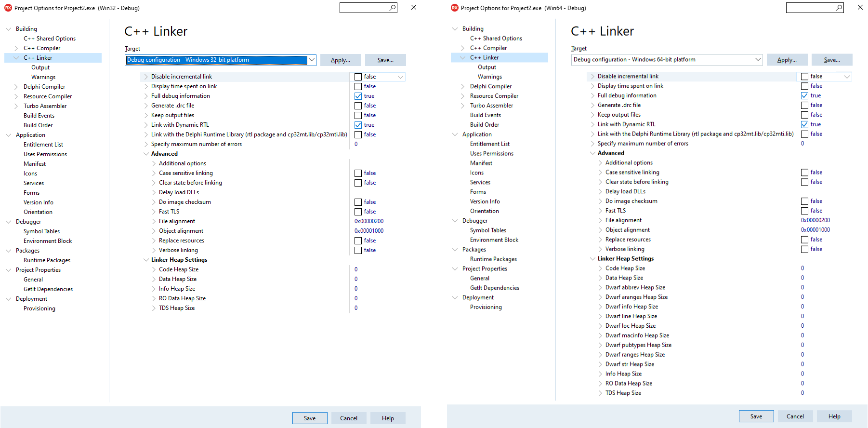Click Help button in Win32 window
The image size is (868, 428).
388,418
